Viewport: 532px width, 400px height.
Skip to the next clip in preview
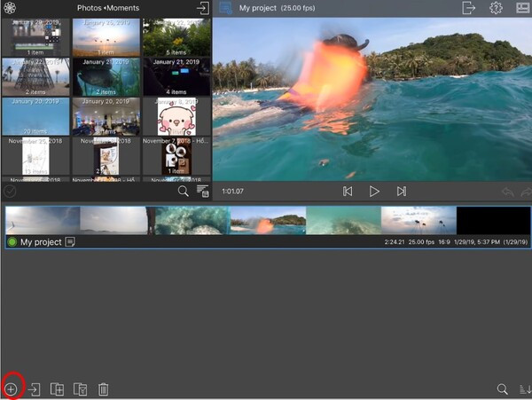402,192
